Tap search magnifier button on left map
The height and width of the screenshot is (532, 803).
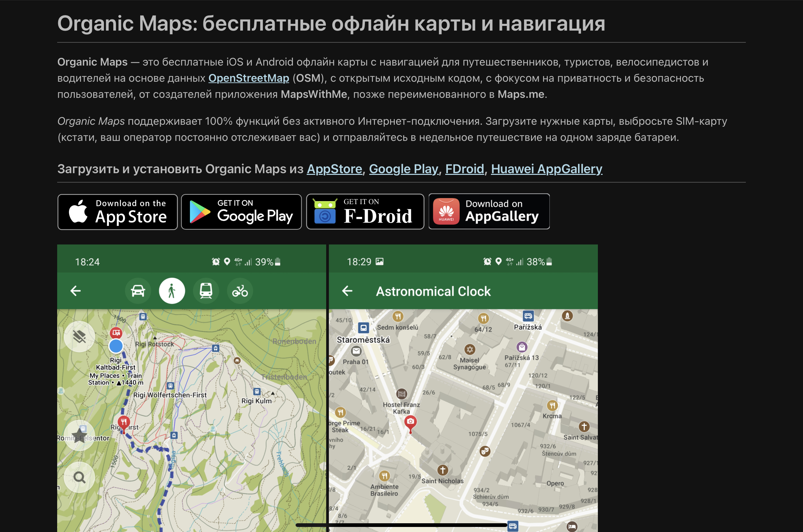click(79, 478)
